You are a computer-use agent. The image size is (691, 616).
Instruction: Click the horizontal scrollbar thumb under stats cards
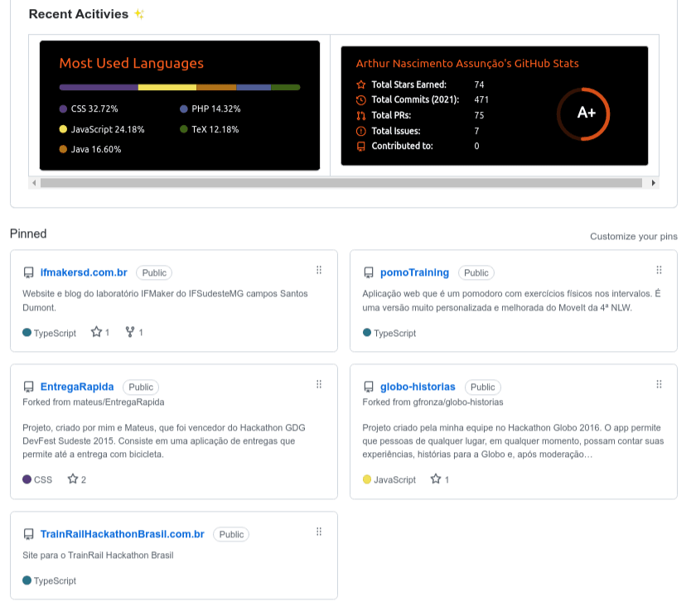coord(341,183)
